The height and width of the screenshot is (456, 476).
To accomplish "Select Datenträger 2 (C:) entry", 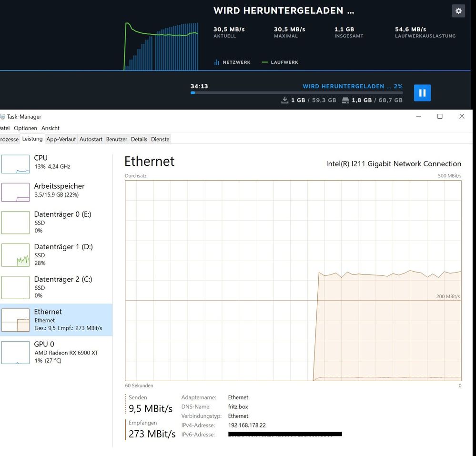I will [56, 287].
